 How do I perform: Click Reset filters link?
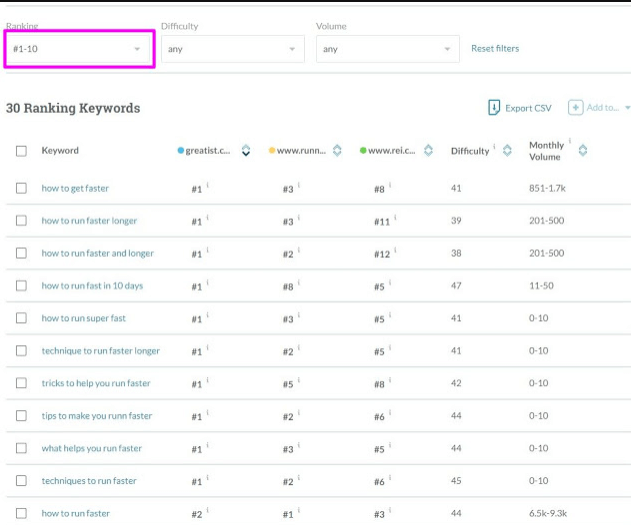495,48
